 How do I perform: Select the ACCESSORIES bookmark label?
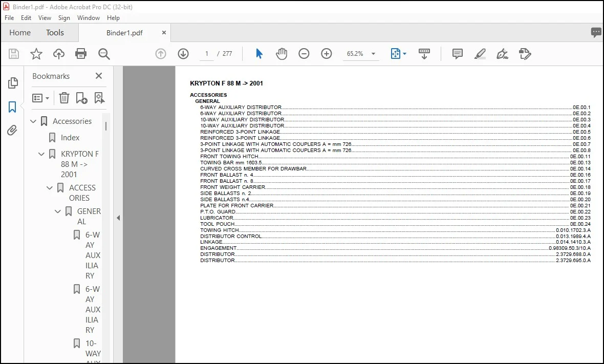(x=82, y=192)
